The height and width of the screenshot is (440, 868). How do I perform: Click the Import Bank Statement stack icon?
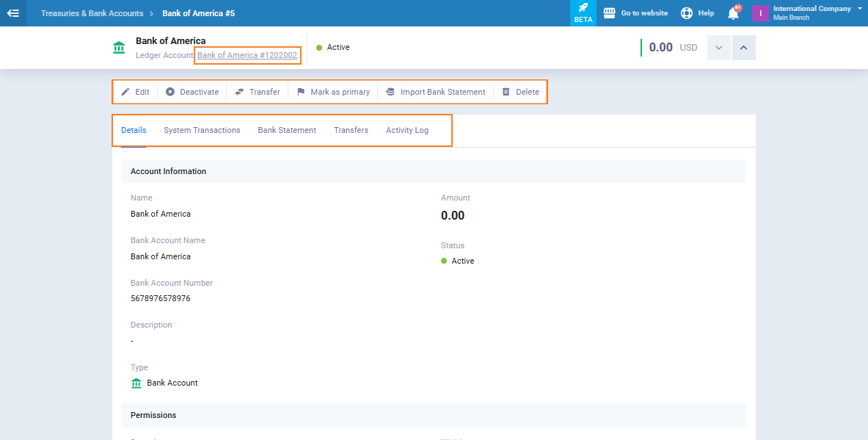tap(390, 92)
